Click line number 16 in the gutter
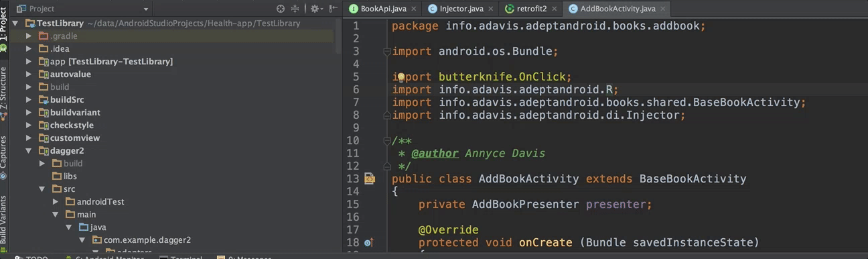The height and width of the screenshot is (259, 868). coord(353,217)
